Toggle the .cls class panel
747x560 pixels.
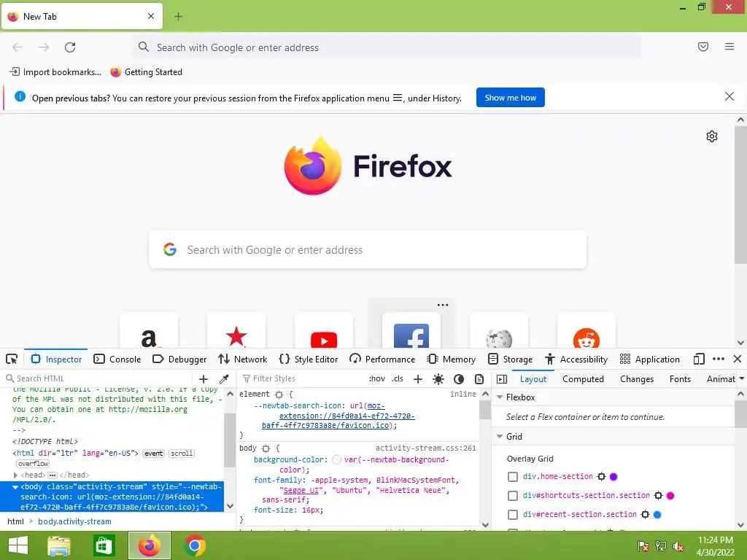tap(398, 378)
